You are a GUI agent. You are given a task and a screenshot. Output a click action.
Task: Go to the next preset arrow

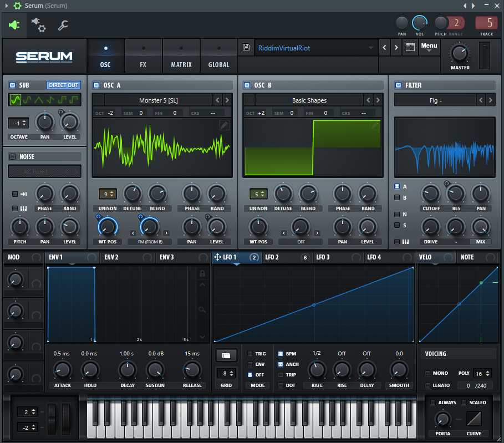(x=396, y=48)
